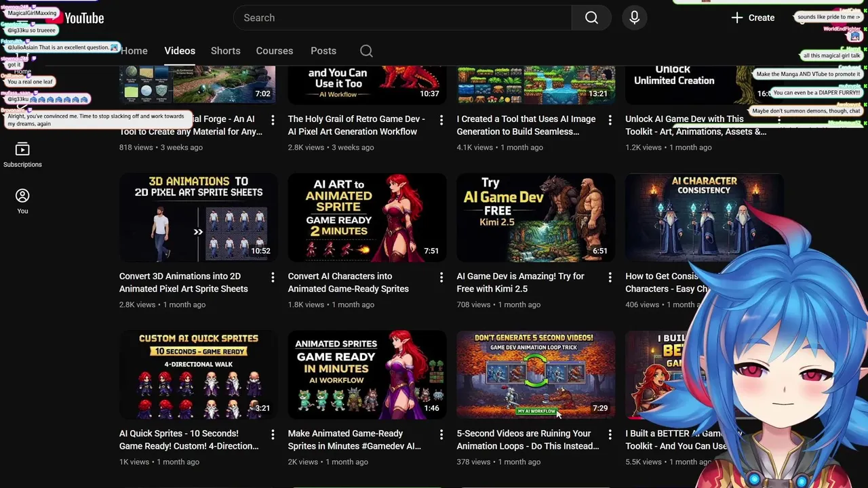Screen dimensions: 868x488
Task: Open options menu for Holy Grail Retro video
Action: pos(441,120)
